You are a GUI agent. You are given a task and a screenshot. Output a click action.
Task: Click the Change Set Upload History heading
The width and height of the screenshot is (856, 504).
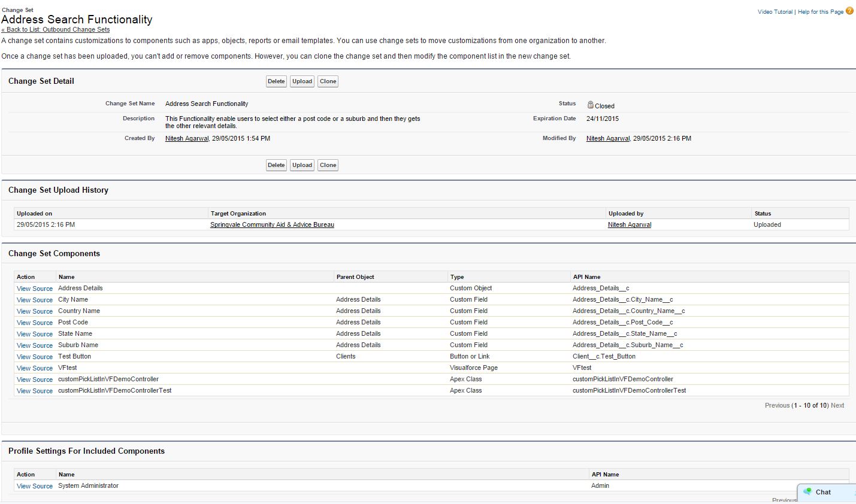pos(58,190)
